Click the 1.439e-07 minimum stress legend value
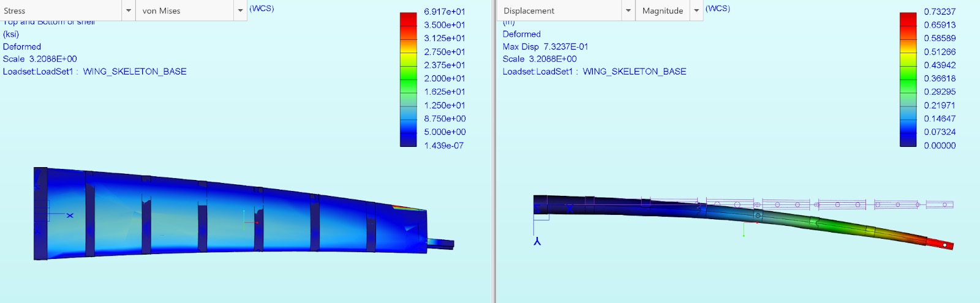Viewport: 980px width, 303px height. 444,146
